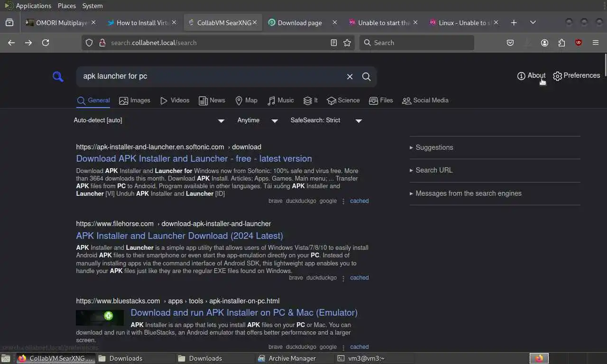Open APK Installer and Launcher Download (2024 Latest)

179,236
